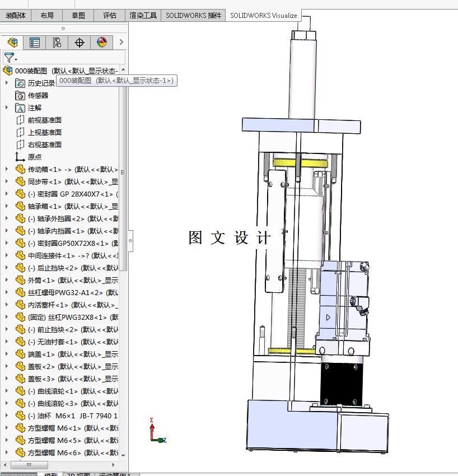Screen dimensions: 458x476
Task: Switch to the 布局 ribbon tab
Action: click(x=47, y=16)
